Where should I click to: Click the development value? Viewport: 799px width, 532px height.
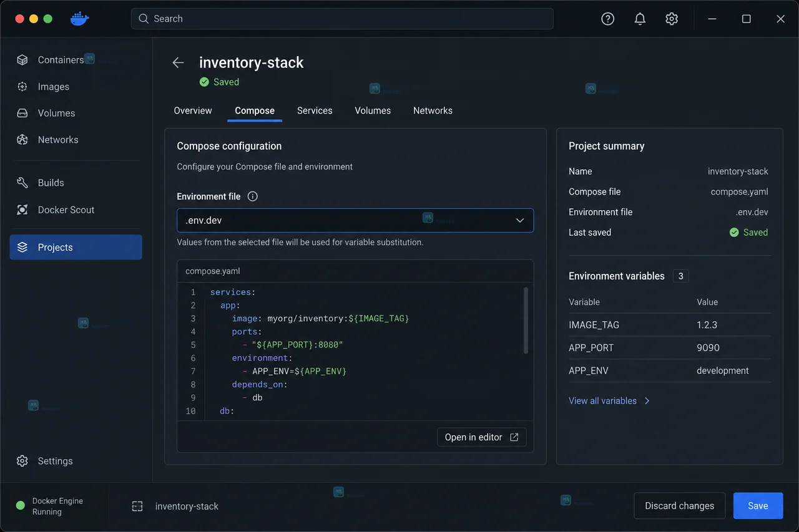pos(723,370)
